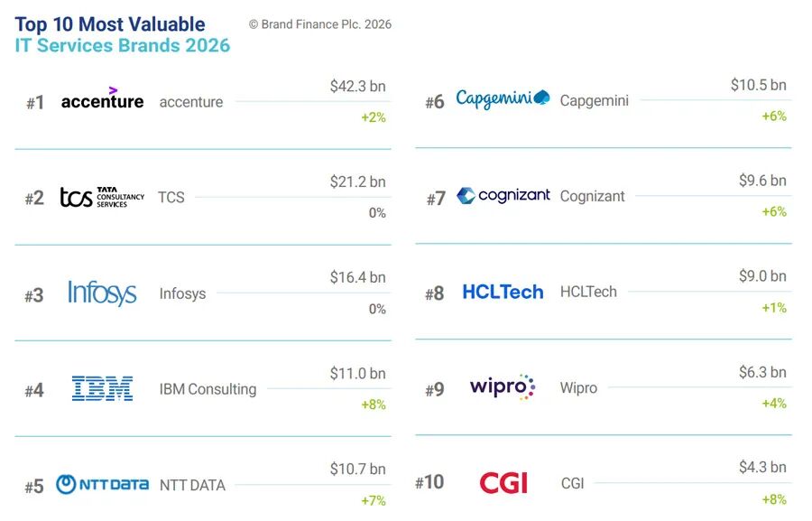Screen dimensions: 812x521
Task: Click the +8% growth for CGI
Action: [774, 499]
